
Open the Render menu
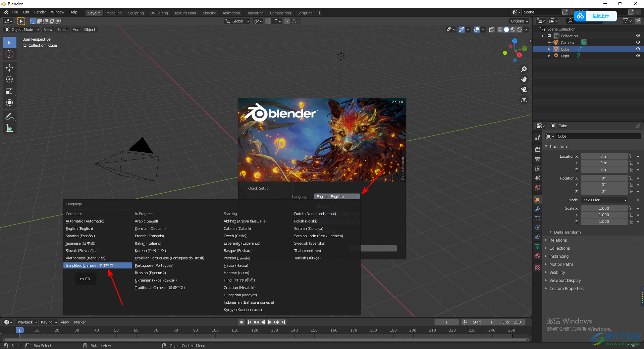point(40,12)
